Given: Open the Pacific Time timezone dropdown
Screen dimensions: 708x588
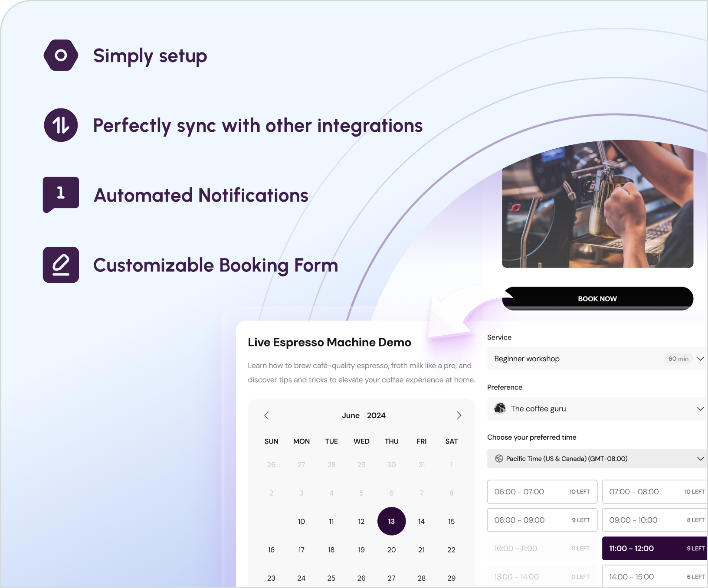Looking at the screenshot, I should [700, 459].
